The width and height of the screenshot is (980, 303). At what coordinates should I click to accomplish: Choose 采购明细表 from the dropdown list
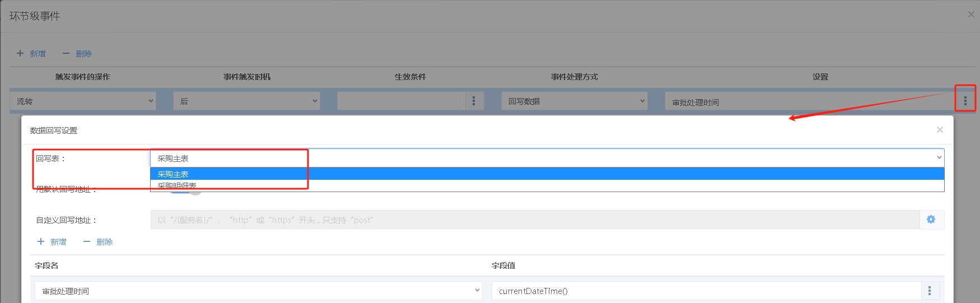coord(178,186)
